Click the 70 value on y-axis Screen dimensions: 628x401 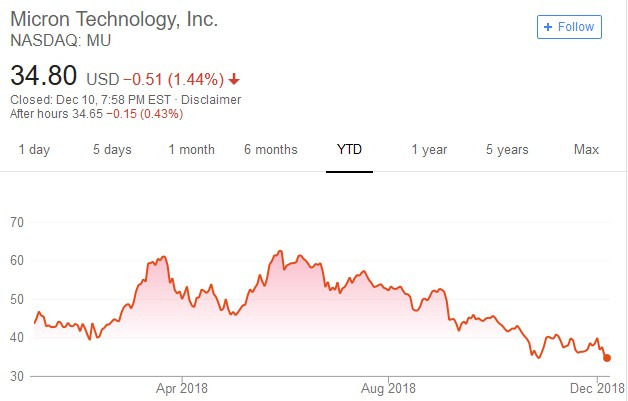point(18,221)
